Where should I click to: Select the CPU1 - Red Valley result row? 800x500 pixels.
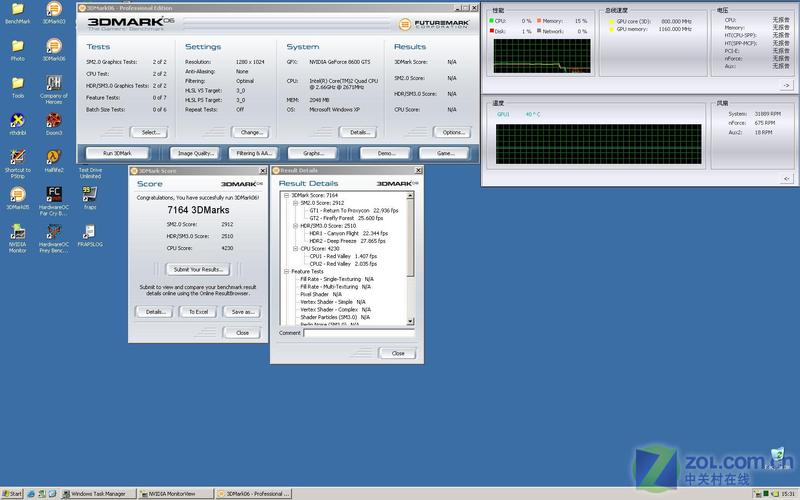pyautogui.click(x=343, y=256)
